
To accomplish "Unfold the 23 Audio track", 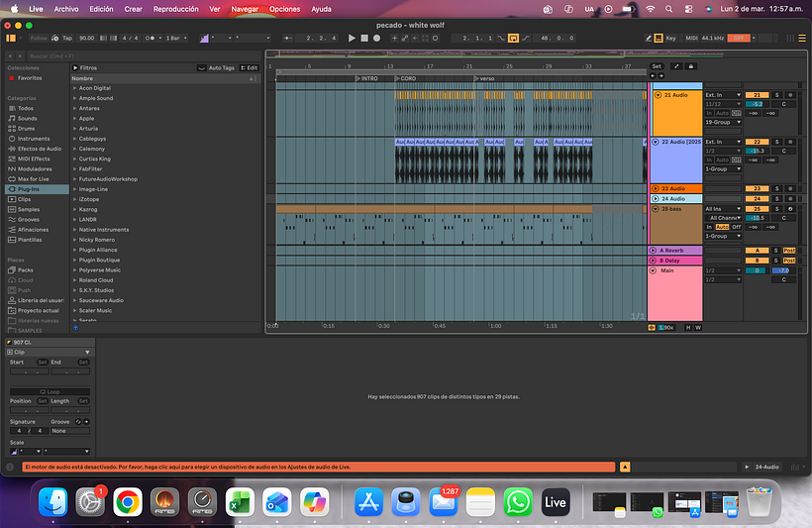I will 655,188.
